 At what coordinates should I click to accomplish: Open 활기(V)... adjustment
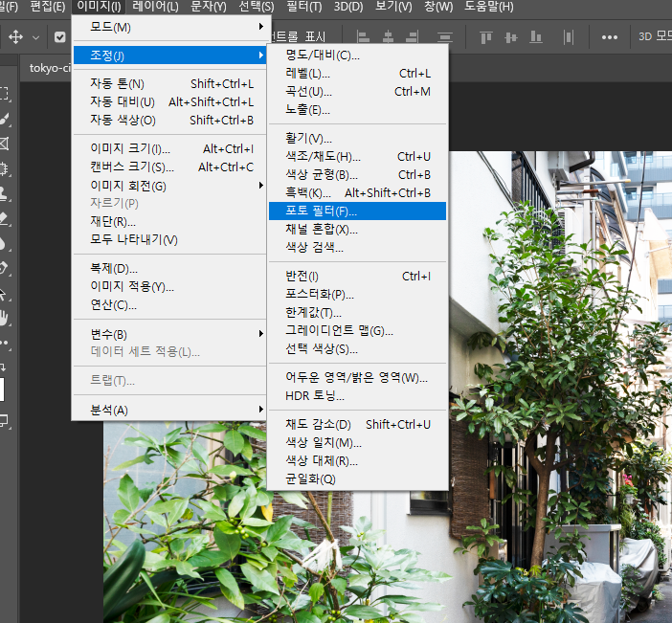pos(357,138)
